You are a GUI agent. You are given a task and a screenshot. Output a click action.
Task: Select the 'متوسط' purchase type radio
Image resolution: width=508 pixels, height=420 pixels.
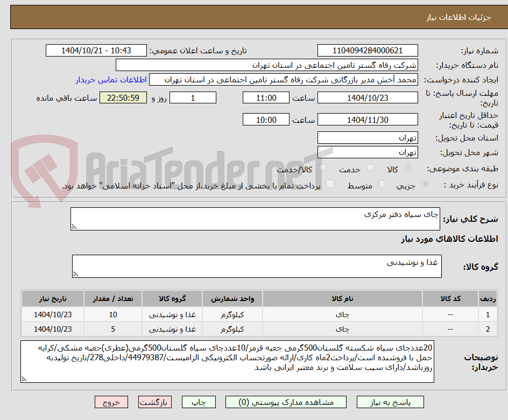pos(382,184)
